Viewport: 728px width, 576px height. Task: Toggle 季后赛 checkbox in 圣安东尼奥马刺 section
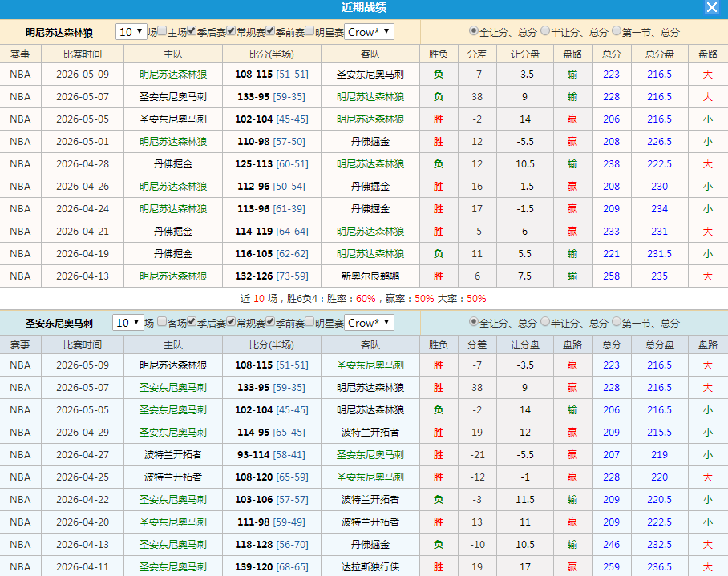[192, 322]
